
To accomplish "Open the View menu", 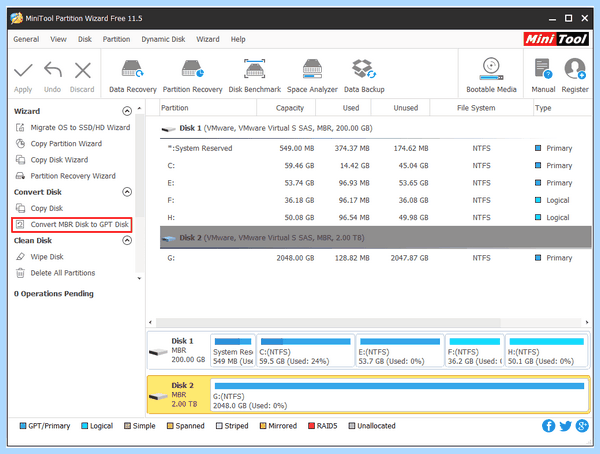I will pos(58,39).
